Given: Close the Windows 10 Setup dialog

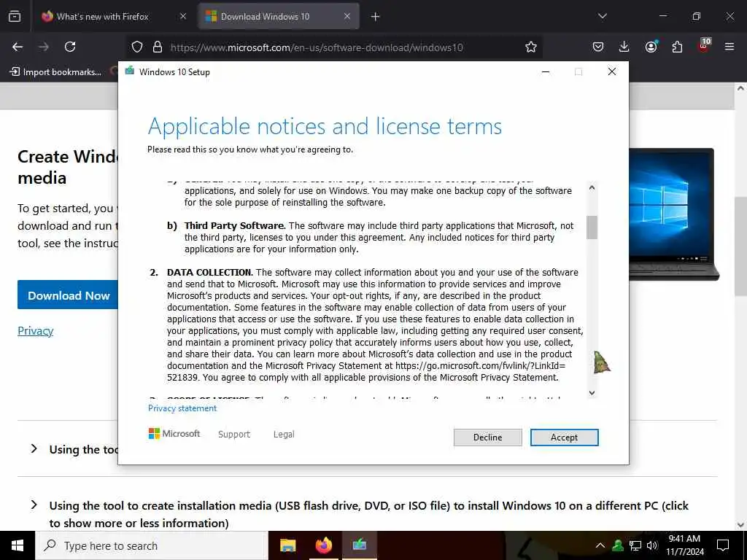Looking at the screenshot, I should point(612,72).
